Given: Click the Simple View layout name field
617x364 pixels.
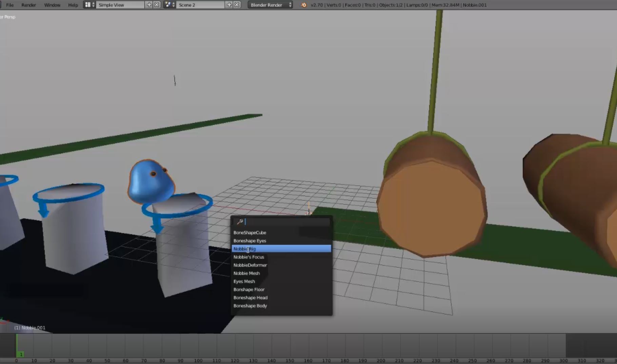Looking at the screenshot, I should pyautogui.click(x=120, y=5).
